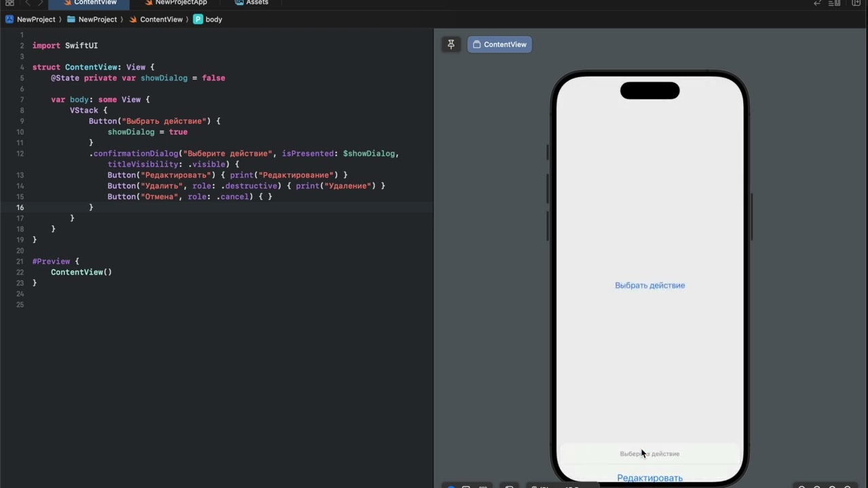
Task: Open the body symbol breadcrumb
Action: tap(208, 20)
